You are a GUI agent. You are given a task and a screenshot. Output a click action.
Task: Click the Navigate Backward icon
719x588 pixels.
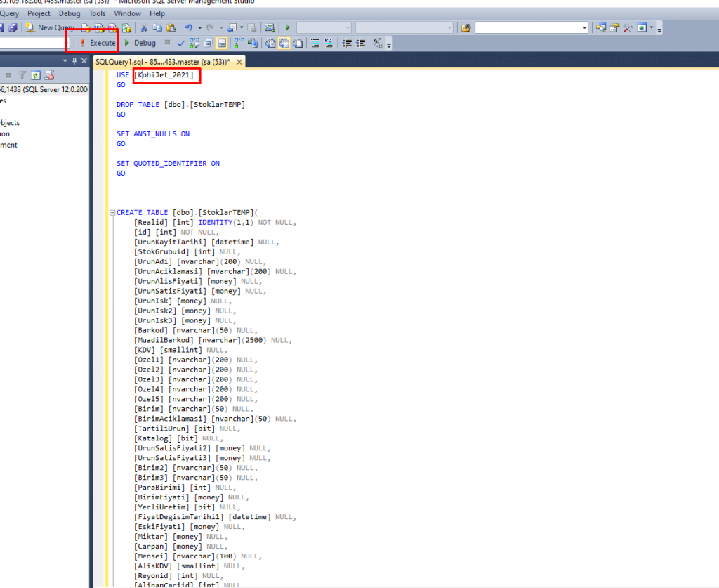pyautogui.click(x=232, y=27)
